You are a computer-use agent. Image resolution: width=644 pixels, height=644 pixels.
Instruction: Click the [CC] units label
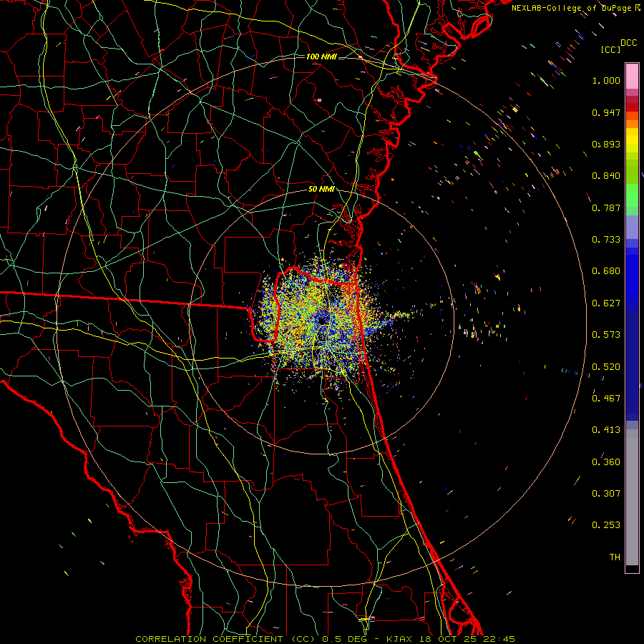click(611, 49)
